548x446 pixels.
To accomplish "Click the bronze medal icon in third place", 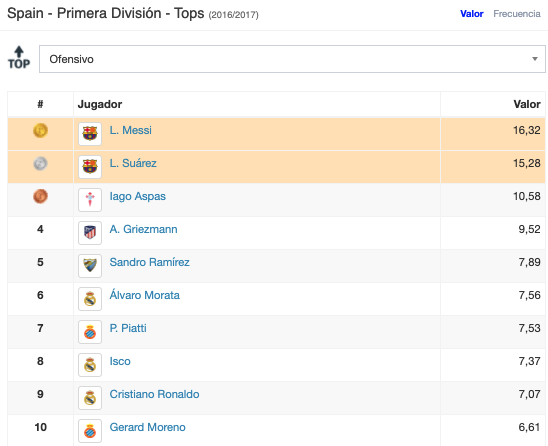I will pyautogui.click(x=40, y=196).
